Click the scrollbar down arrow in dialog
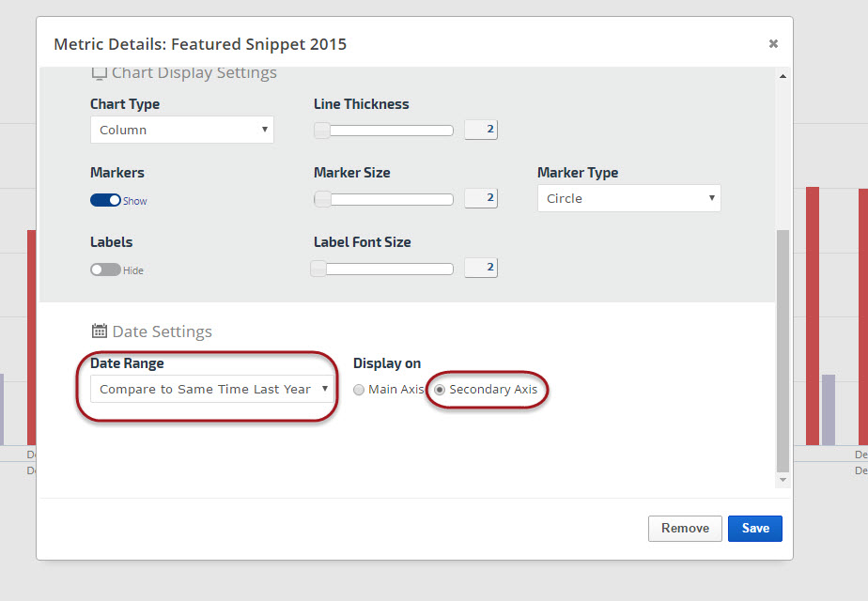 pyautogui.click(x=783, y=480)
